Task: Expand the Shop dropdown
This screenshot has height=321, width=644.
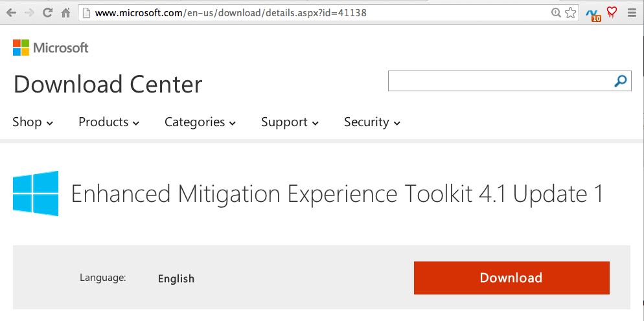Action: pos(32,122)
